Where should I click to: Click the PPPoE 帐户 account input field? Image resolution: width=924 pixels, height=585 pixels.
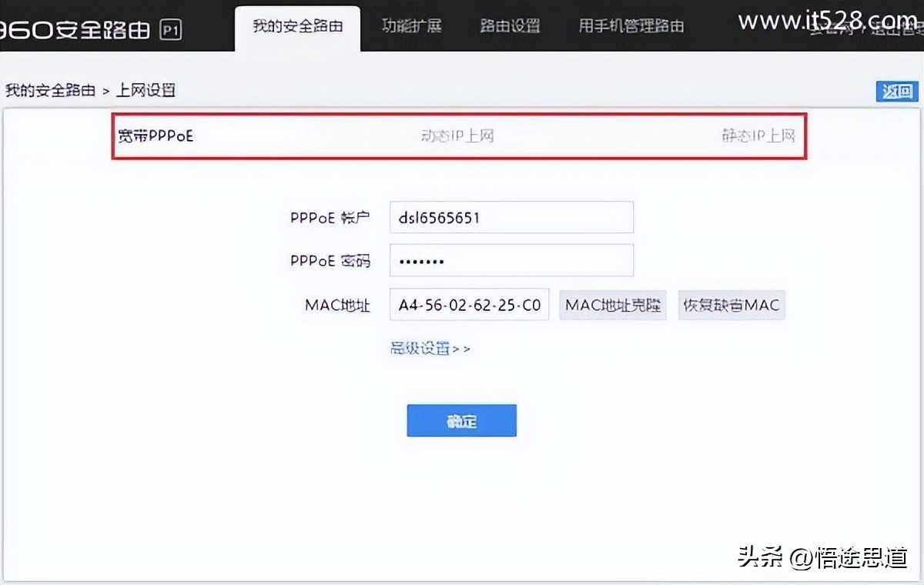[x=511, y=217]
